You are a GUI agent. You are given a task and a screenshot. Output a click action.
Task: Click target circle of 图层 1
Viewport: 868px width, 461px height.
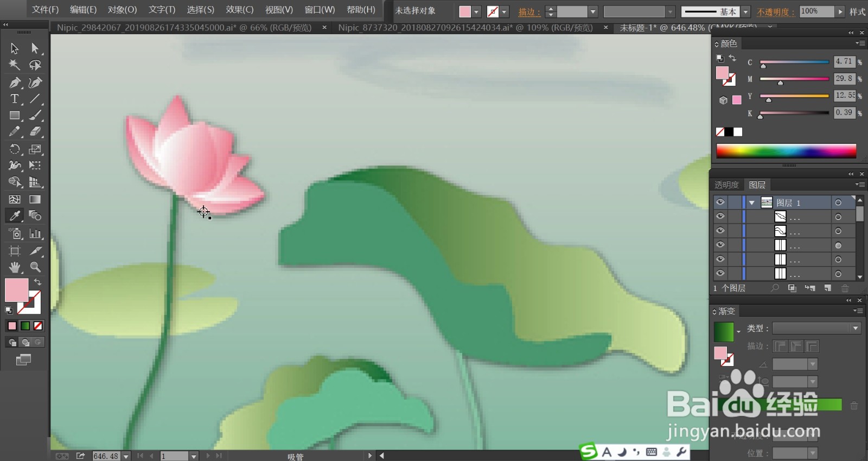pos(838,203)
